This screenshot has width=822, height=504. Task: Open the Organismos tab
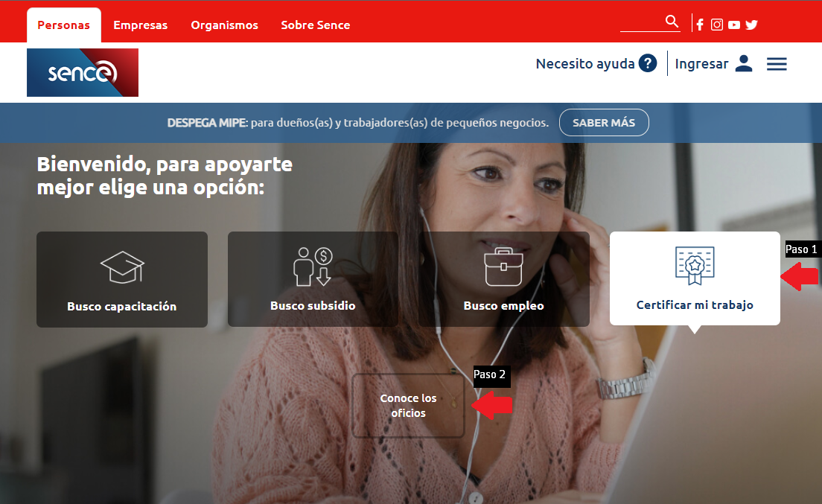[224, 25]
